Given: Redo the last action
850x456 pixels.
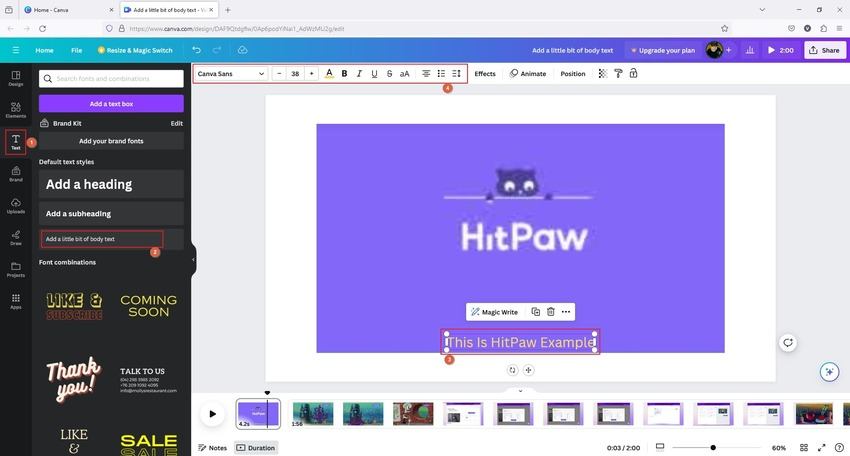Looking at the screenshot, I should tap(217, 50).
